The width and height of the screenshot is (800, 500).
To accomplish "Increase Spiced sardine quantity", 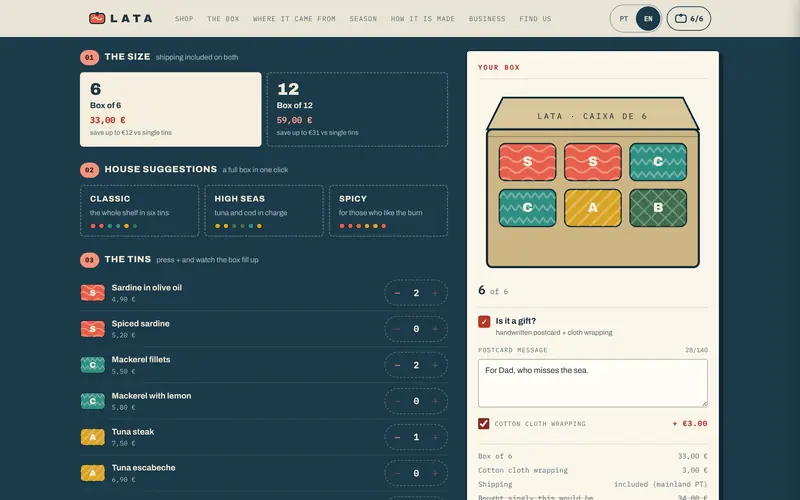I will click(435, 329).
